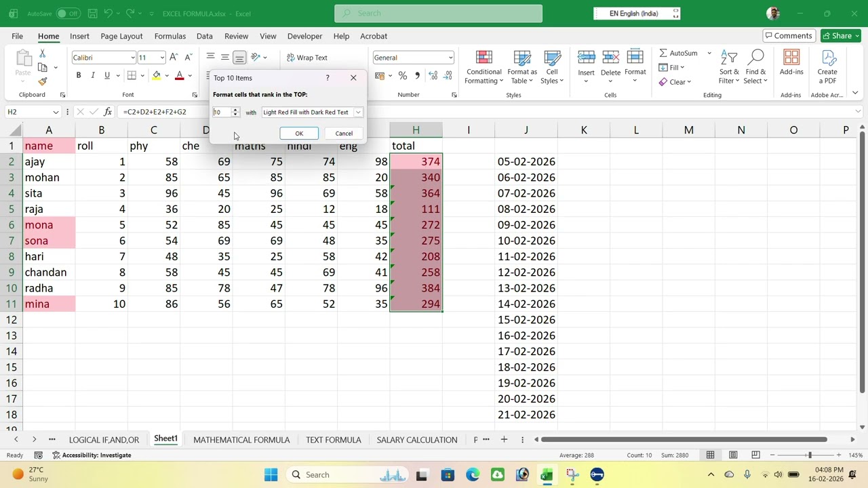Image resolution: width=868 pixels, height=488 pixels.
Task: Click the zoom slider in status bar
Action: [809, 455]
